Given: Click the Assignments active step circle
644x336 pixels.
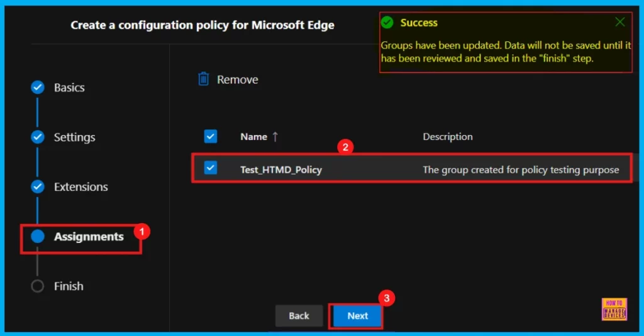Looking at the screenshot, I should pyautogui.click(x=37, y=236).
